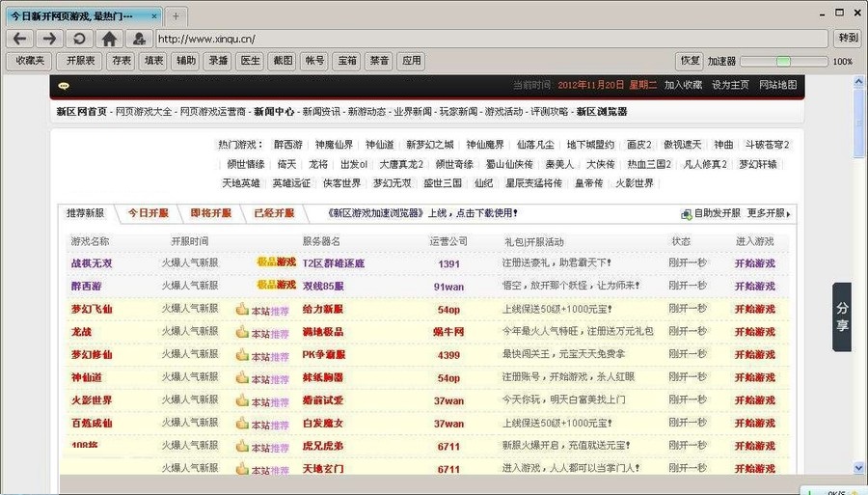Click the page scrollbar down arrow
Viewport: 868px width, 495px height.
pyautogui.click(x=858, y=468)
